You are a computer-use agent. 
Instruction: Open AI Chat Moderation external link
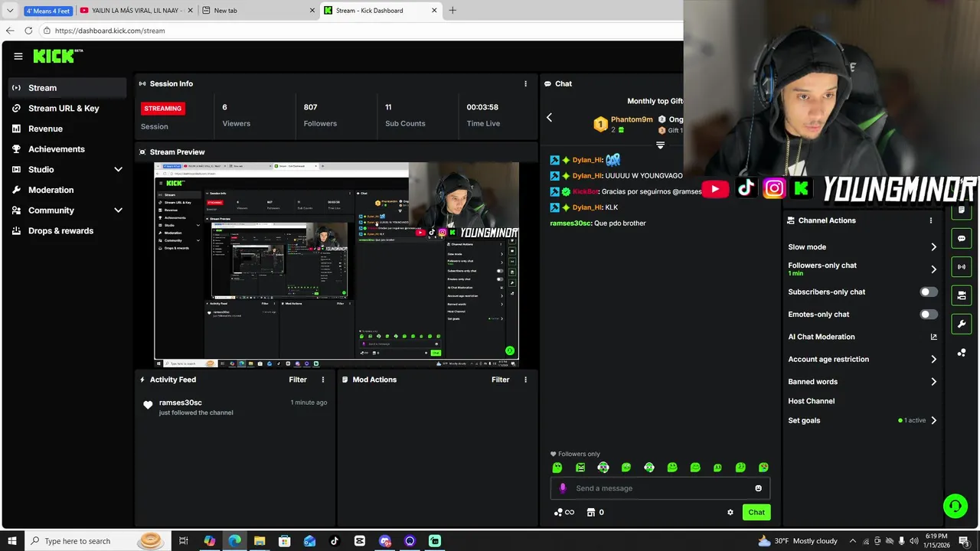933,337
